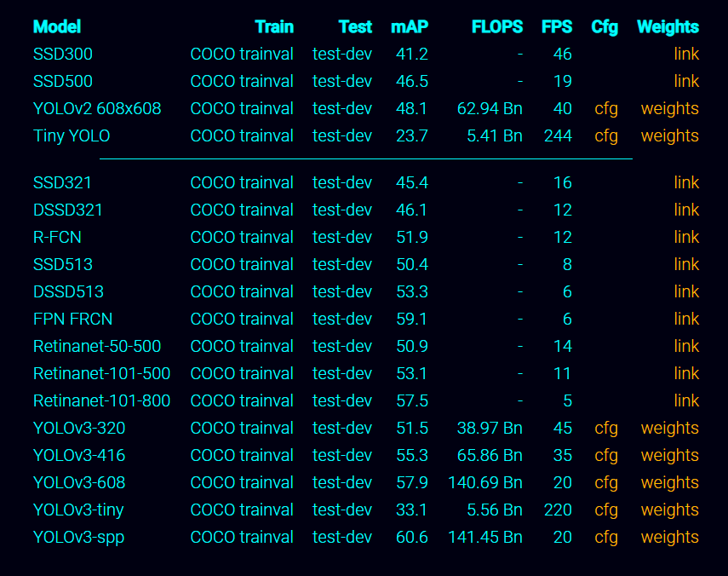This screenshot has width=728, height=576.
Task: Download YOLOv3-tiny weights
Action: tap(669, 511)
